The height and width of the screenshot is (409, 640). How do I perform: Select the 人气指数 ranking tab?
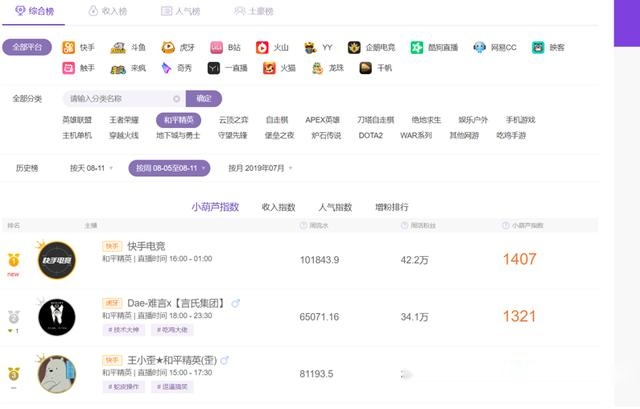pyautogui.click(x=335, y=207)
